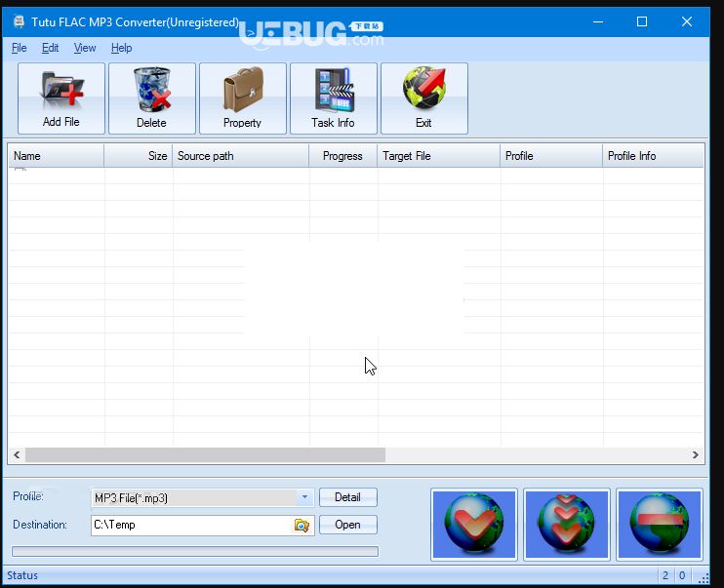Sort by the Name column header
The height and width of the screenshot is (588, 724).
tap(57, 156)
